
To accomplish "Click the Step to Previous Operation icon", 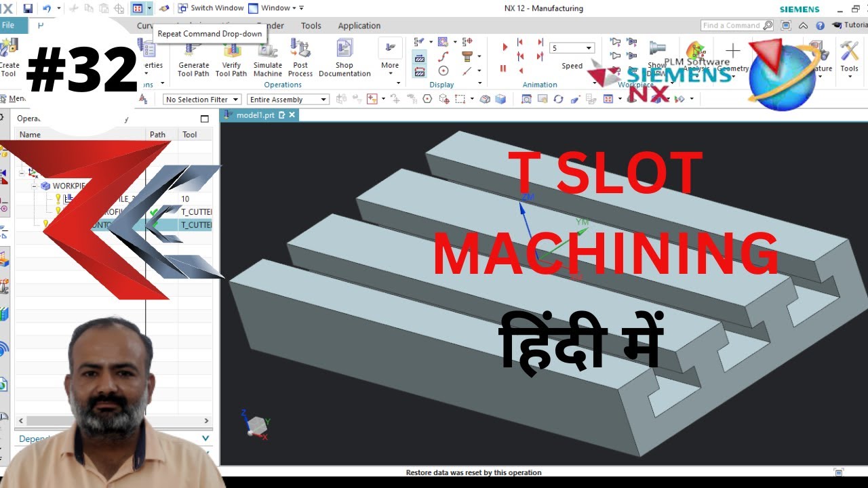I will coord(521,43).
